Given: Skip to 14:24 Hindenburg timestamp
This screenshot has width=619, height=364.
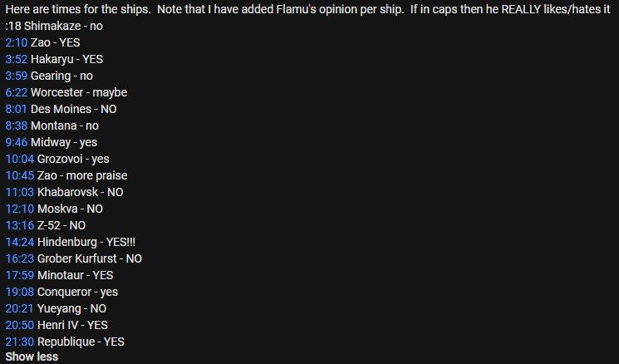Looking at the screenshot, I should (x=19, y=242).
